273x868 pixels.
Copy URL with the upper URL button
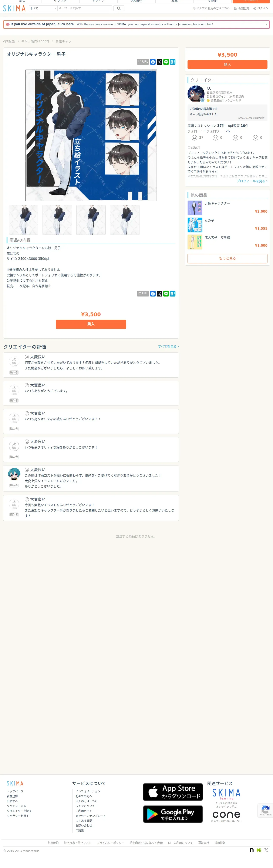pos(143,62)
